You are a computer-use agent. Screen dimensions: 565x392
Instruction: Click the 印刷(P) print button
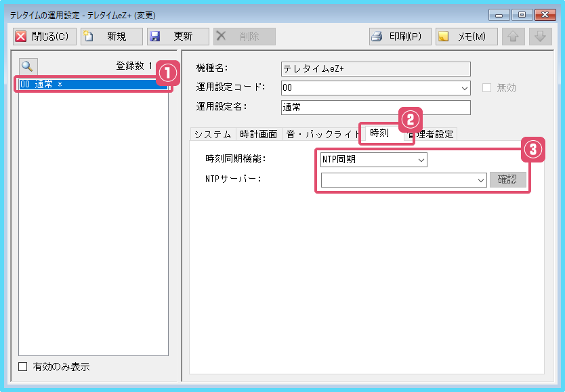[400, 37]
